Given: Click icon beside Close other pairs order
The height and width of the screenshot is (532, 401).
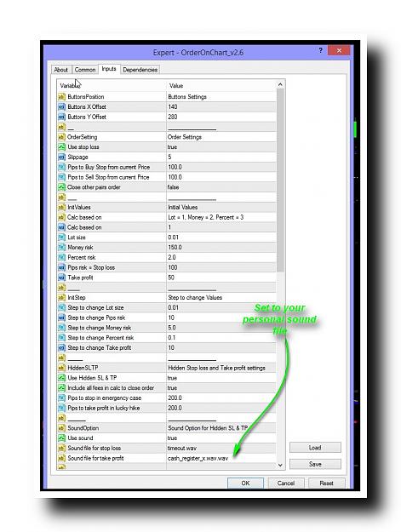Looking at the screenshot, I should click(x=61, y=187).
